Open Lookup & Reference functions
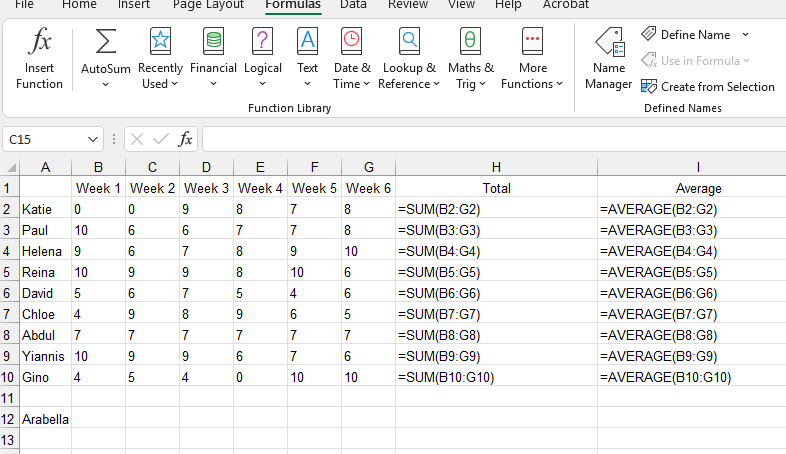786x454 pixels. [408, 58]
